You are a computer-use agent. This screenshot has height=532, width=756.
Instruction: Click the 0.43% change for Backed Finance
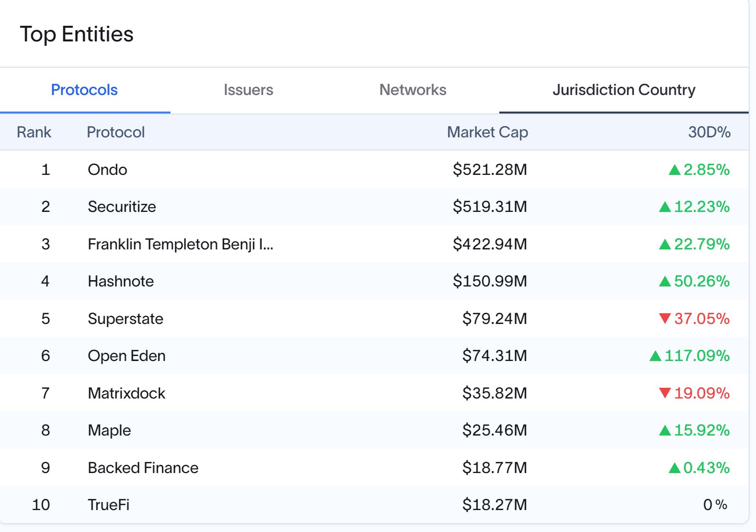699,468
